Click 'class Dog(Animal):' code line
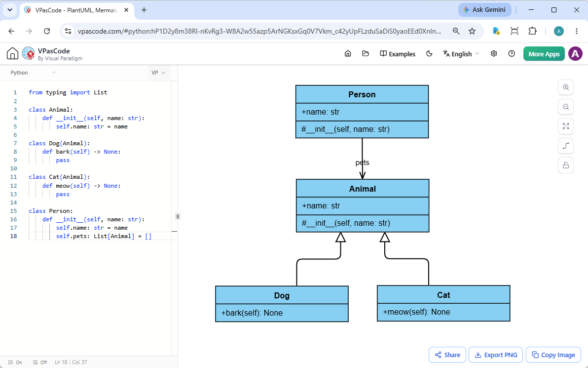588x368 pixels. (59, 143)
